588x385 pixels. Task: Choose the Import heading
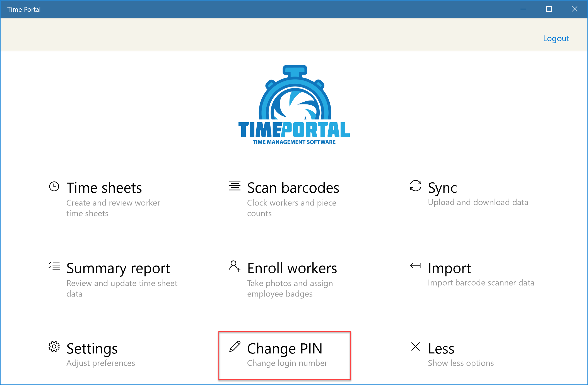(449, 269)
